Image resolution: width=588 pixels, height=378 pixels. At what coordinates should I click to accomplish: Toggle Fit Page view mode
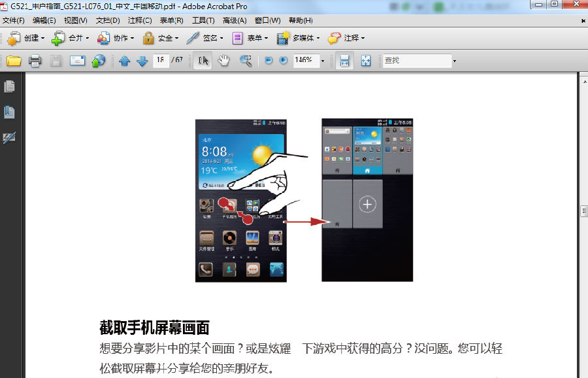tap(365, 60)
